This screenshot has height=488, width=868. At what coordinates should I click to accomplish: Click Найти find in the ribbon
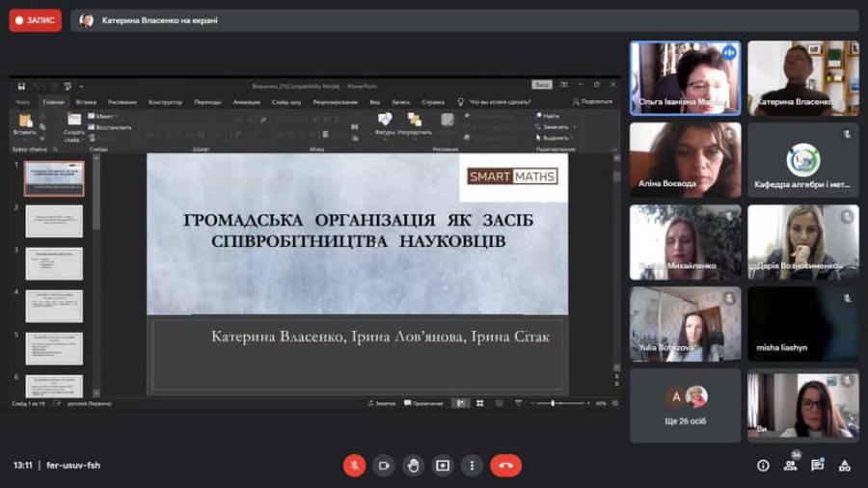pos(548,116)
